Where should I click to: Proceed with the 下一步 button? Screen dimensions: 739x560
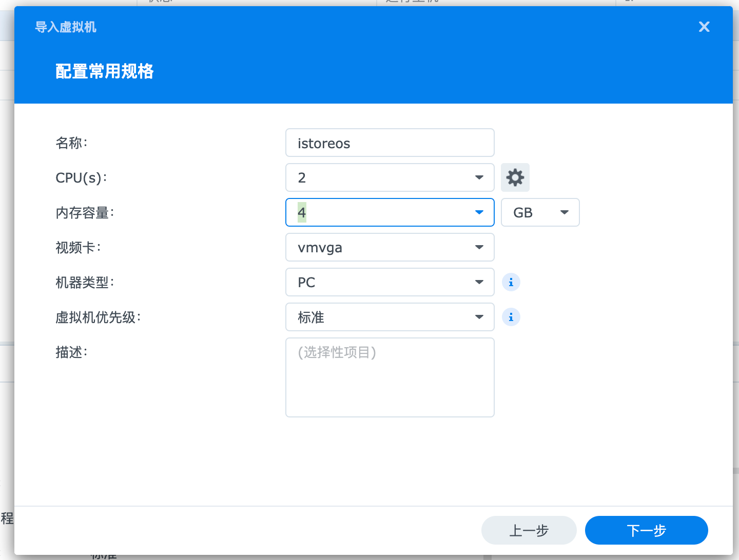[646, 530]
